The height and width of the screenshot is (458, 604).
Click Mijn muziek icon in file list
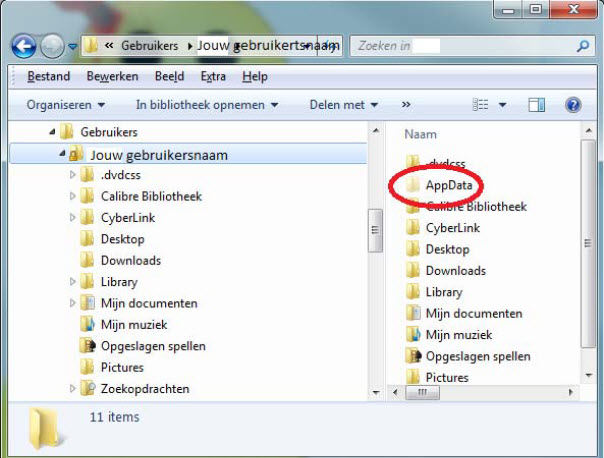tap(413, 334)
